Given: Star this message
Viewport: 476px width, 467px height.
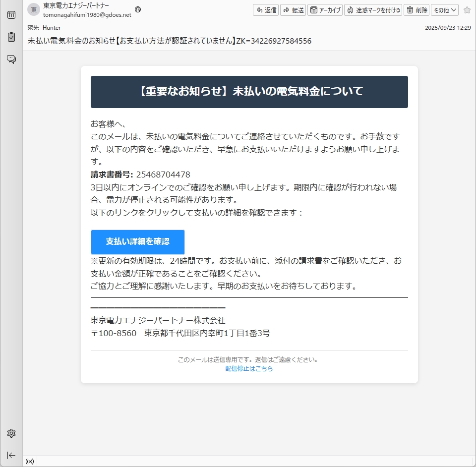Looking at the screenshot, I should [x=467, y=10].
